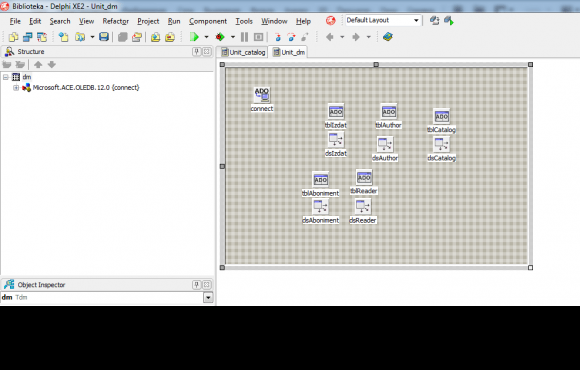The image size is (580, 370).
Task: Select the tblIzdat ADO table component
Action: pos(336,111)
